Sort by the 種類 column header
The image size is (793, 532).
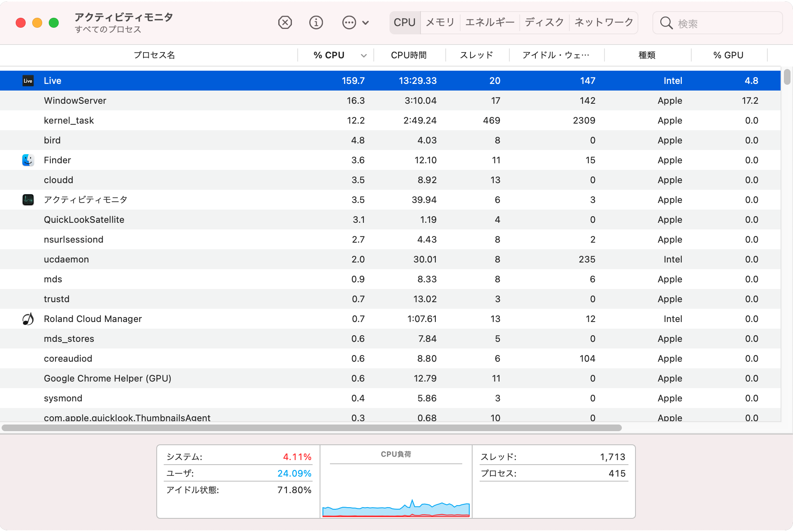tap(647, 55)
